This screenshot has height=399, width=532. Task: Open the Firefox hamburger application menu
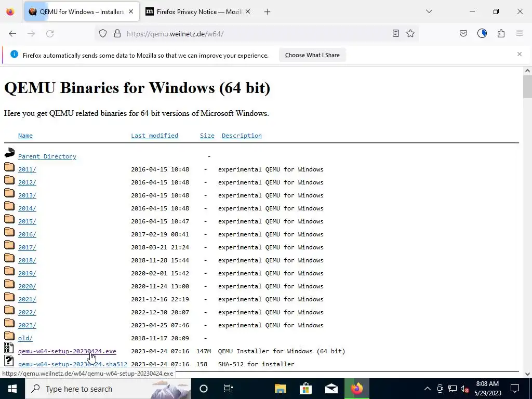pos(520,33)
